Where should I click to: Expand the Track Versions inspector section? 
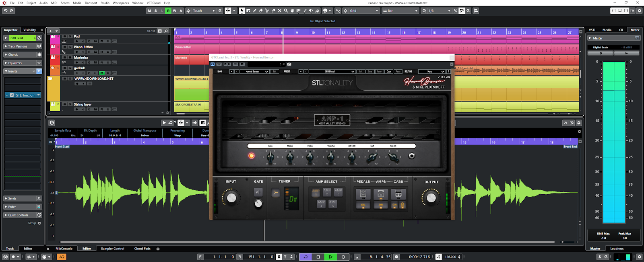pyautogui.click(x=23, y=46)
